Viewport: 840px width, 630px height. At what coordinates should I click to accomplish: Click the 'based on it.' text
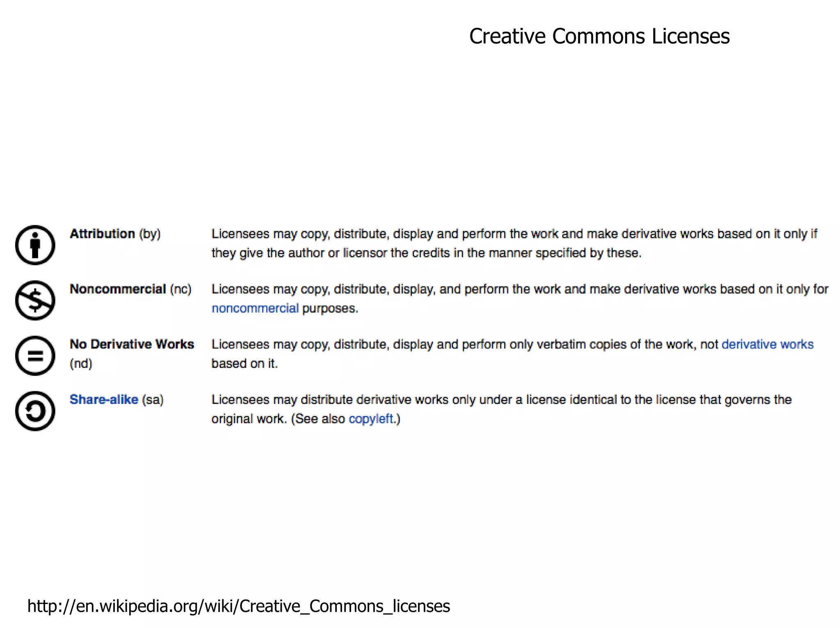point(244,364)
